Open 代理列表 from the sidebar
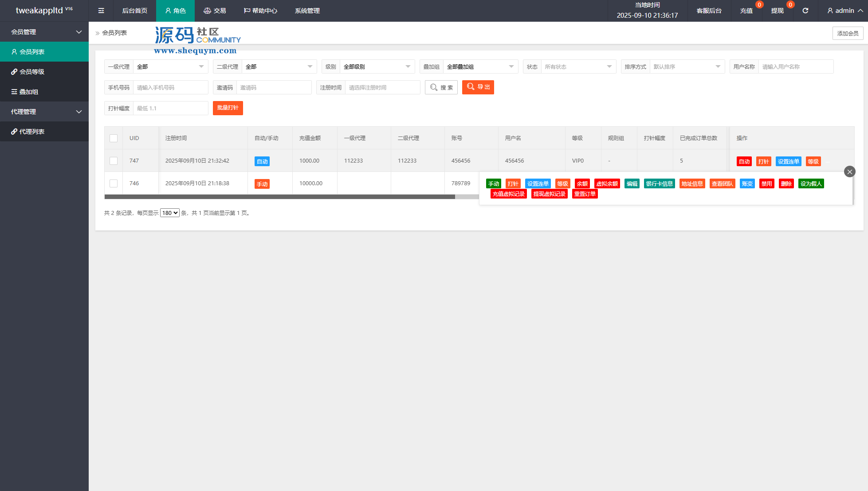Screen dimensions: 868x491 [32, 132]
